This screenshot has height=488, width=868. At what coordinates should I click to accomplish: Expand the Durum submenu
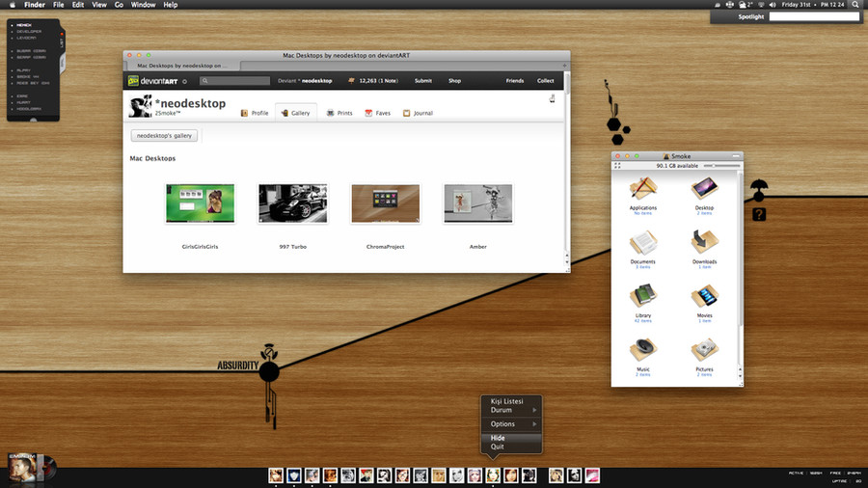[x=511, y=410]
